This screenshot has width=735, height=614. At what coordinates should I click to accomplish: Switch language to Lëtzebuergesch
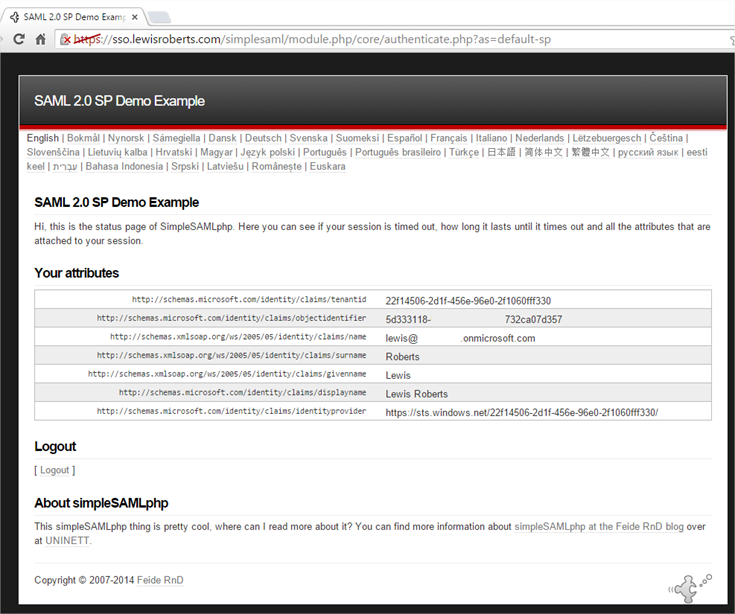(x=607, y=138)
